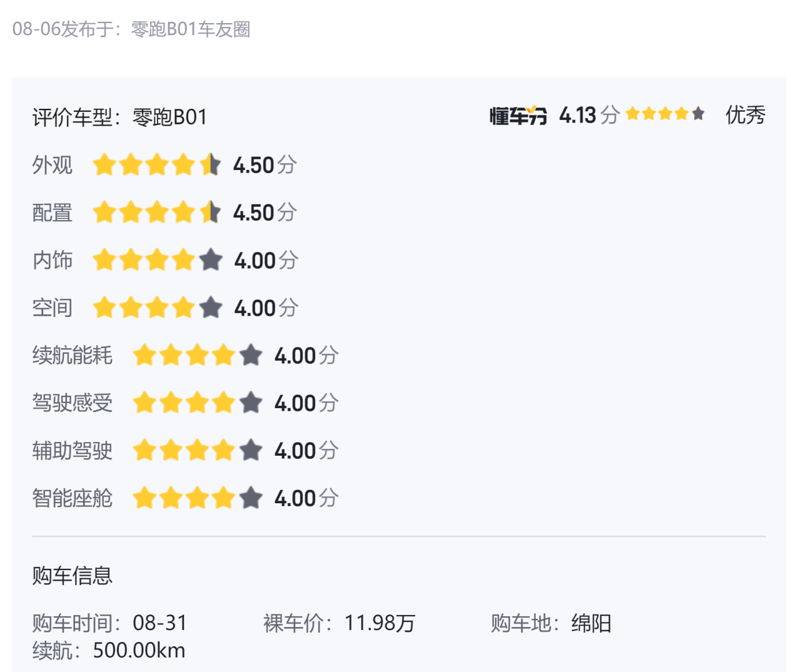Screen dimensions: 791x672
Task: Click the 购车地 绵阳 value
Action: (591, 623)
